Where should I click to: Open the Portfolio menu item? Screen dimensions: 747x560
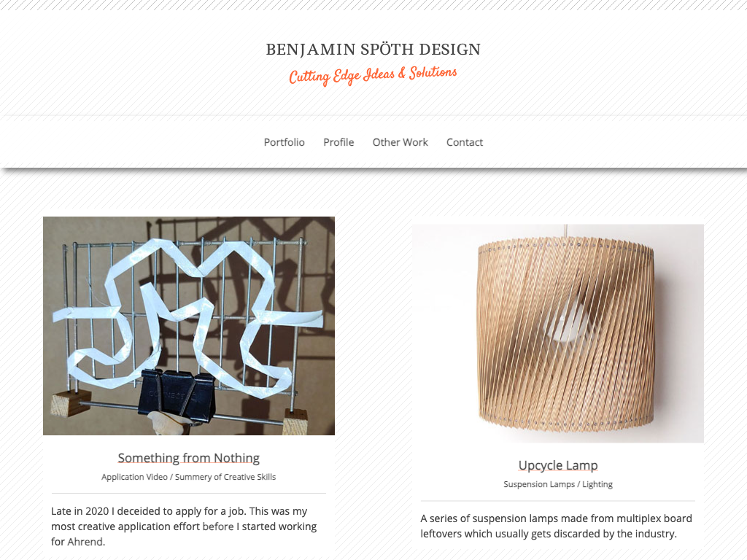click(x=284, y=142)
